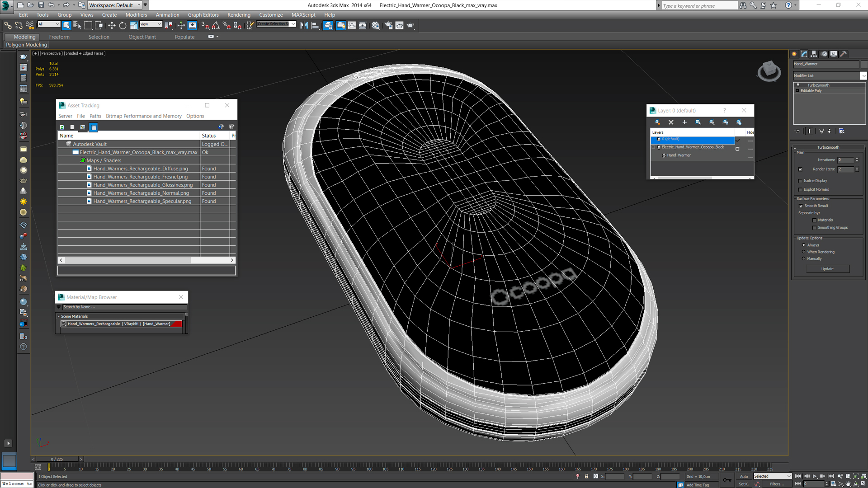
Task: Refresh the Asset Tracking list
Action: tap(62, 127)
